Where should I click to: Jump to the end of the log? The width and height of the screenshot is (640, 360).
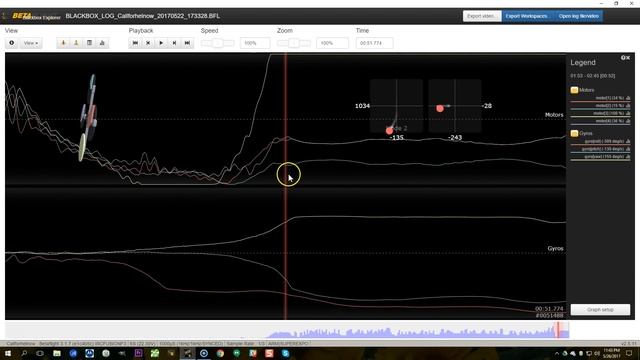187,43
